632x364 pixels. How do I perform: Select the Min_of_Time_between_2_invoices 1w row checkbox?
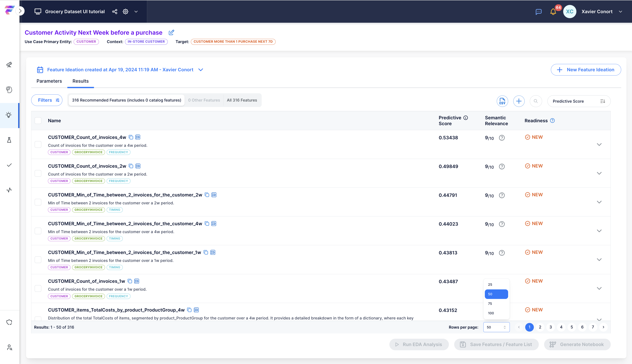click(x=38, y=260)
